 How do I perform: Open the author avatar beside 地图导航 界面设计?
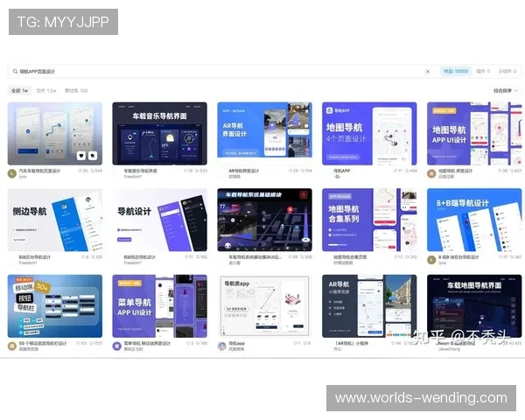[x=431, y=173]
